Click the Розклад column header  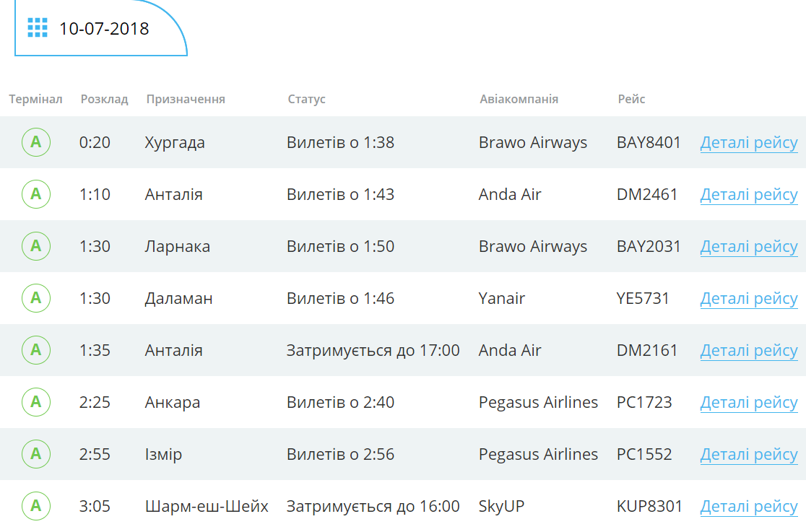pos(104,99)
